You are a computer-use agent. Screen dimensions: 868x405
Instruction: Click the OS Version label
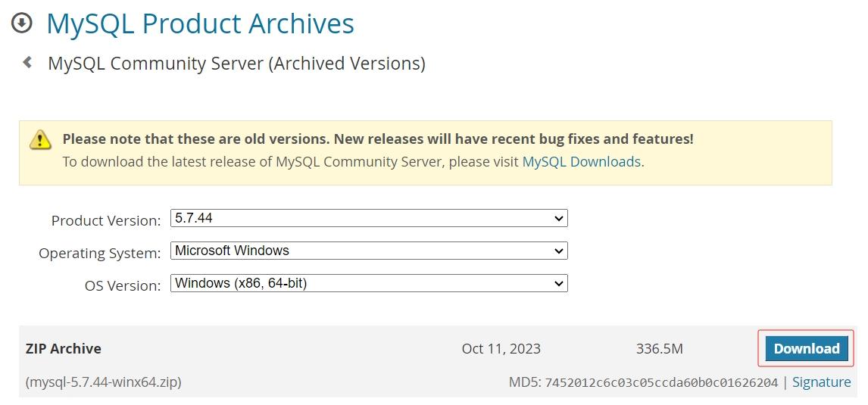click(123, 286)
